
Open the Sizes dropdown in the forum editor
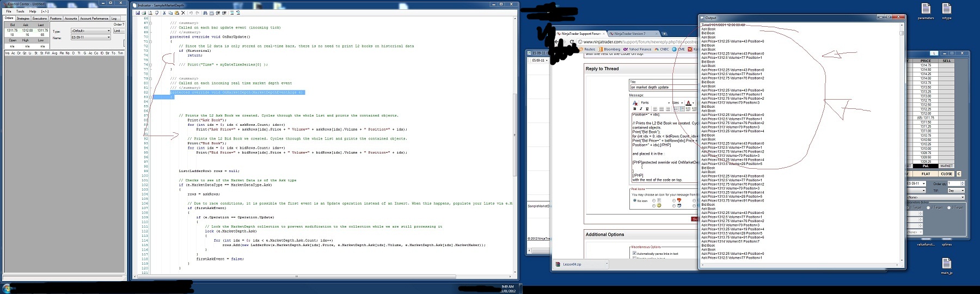pos(677,102)
